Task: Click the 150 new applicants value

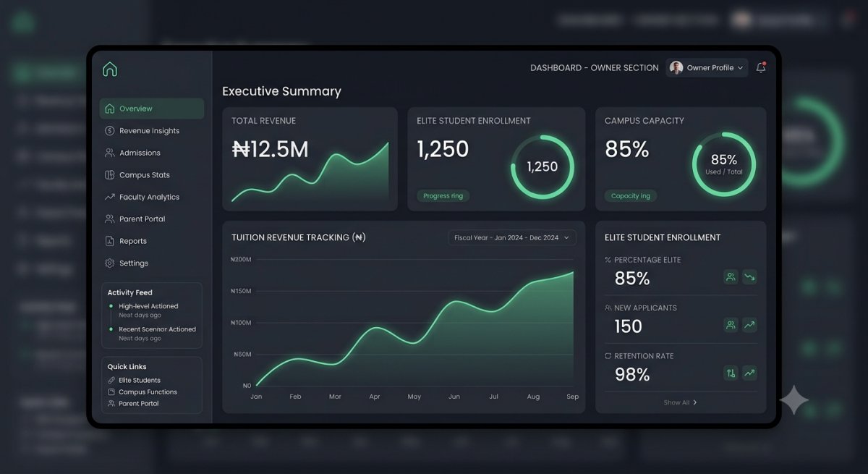Action: point(628,326)
